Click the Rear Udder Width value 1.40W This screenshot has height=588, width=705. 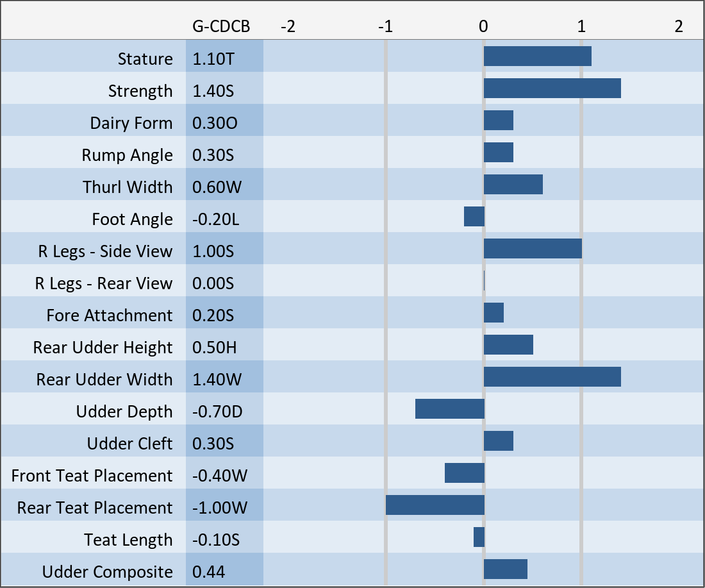pos(217,380)
